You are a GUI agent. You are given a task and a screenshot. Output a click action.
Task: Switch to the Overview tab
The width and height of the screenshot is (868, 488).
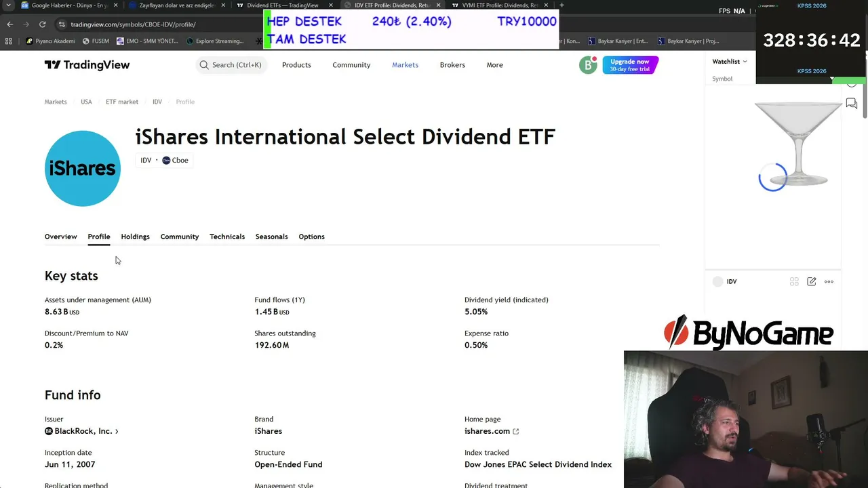coord(61,237)
